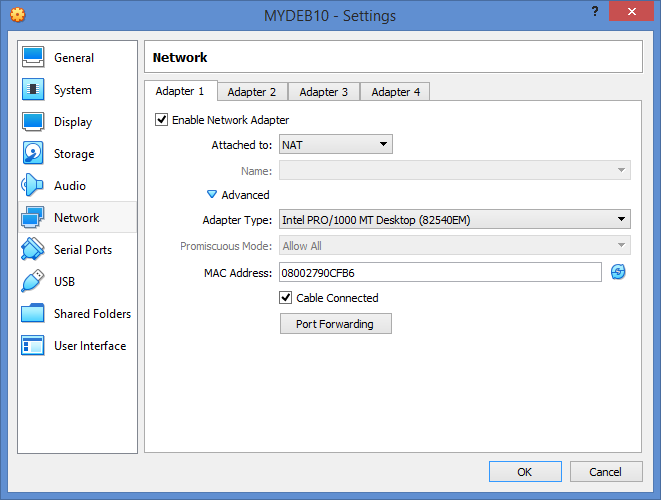
Task: Open the General settings icon
Action: 33,57
